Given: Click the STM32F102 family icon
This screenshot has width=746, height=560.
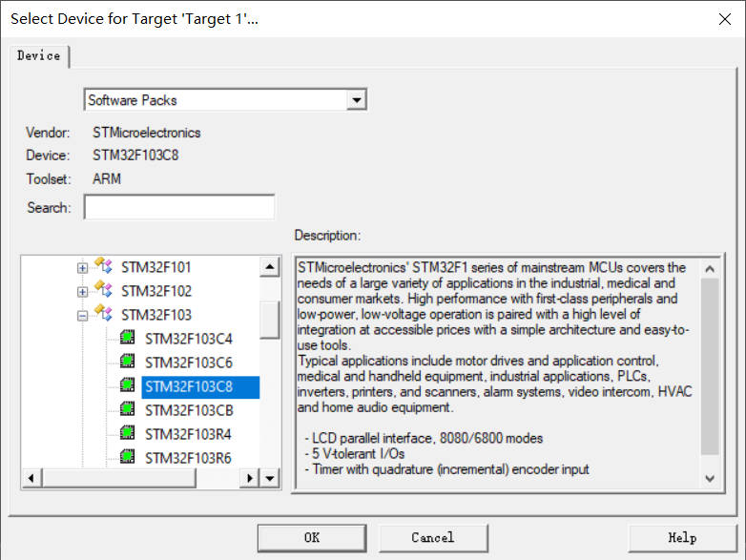Looking at the screenshot, I should click(104, 290).
